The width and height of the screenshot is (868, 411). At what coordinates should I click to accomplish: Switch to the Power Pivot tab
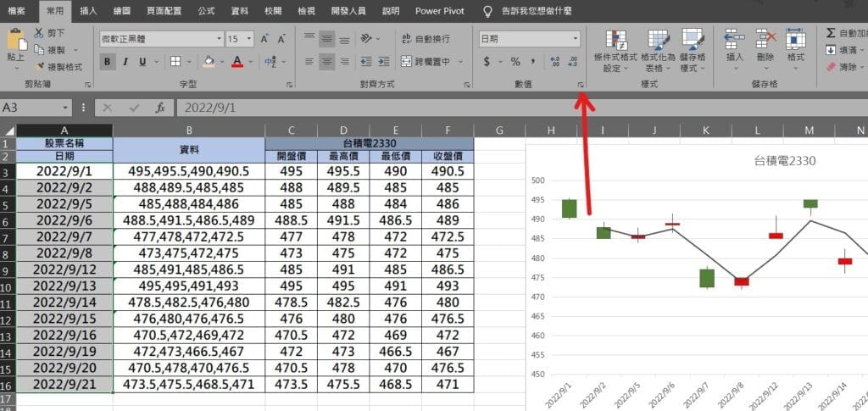440,10
